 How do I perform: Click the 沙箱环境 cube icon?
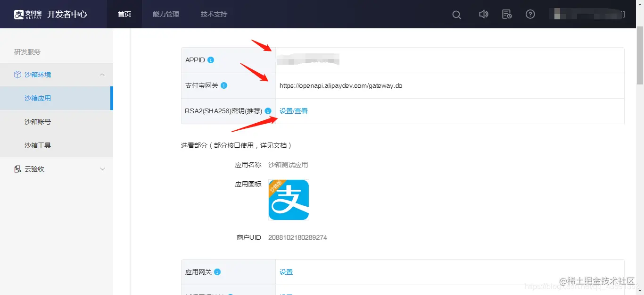pyautogui.click(x=17, y=75)
